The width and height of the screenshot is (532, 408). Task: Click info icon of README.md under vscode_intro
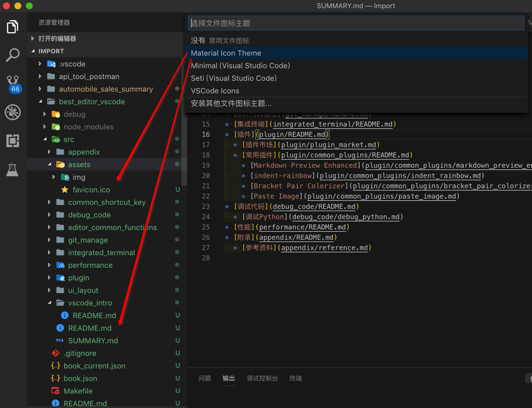(x=65, y=315)
